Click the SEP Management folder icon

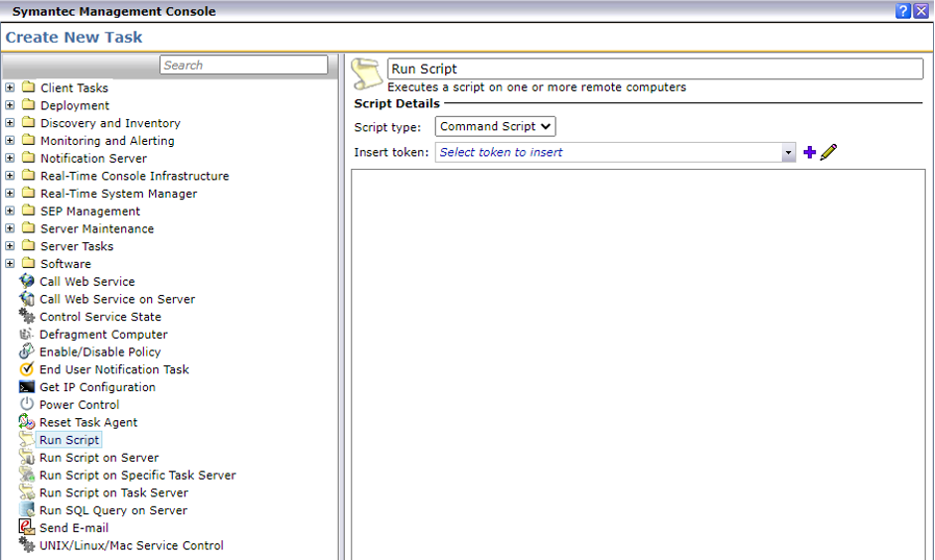point(28,210)
